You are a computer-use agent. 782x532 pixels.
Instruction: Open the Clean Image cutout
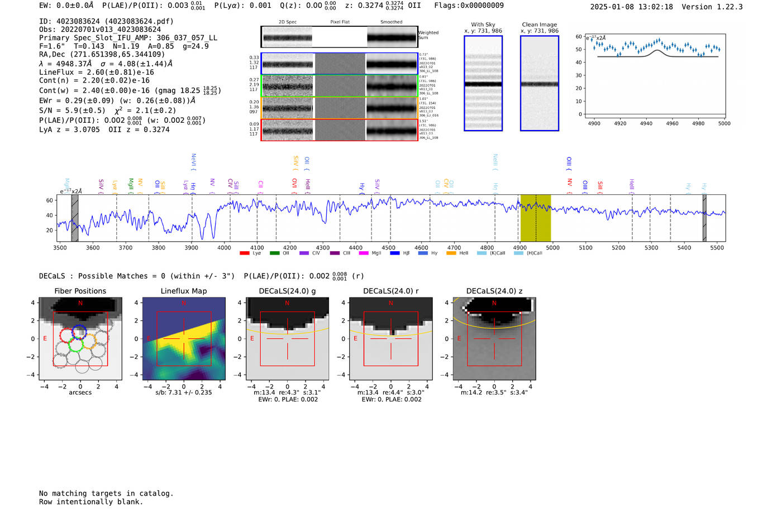[539, 83]
